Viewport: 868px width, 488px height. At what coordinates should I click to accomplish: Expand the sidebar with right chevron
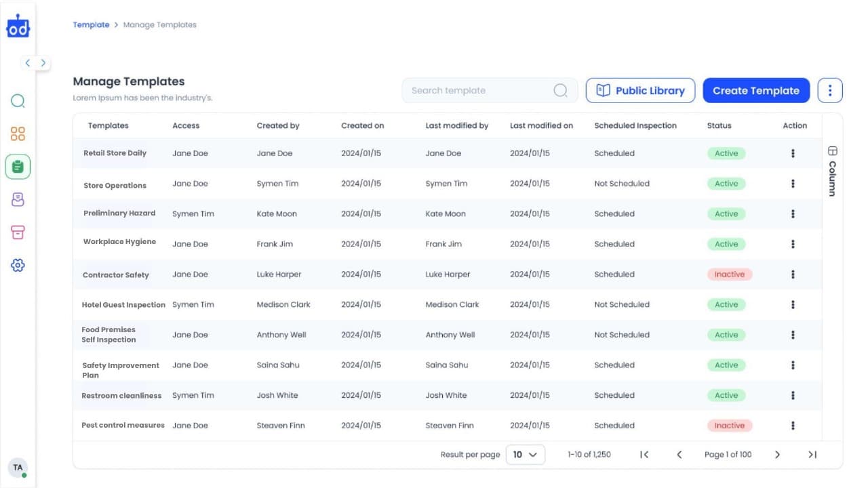43,63
